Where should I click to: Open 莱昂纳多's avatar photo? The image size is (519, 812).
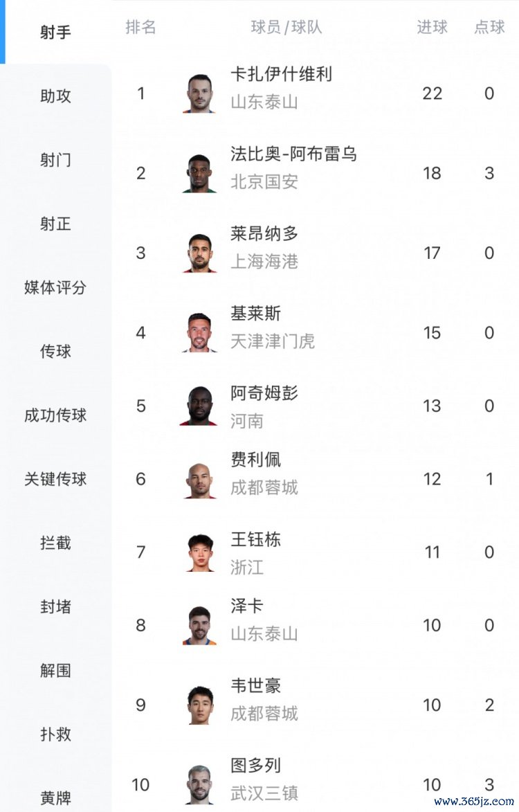tap(200, 253)
